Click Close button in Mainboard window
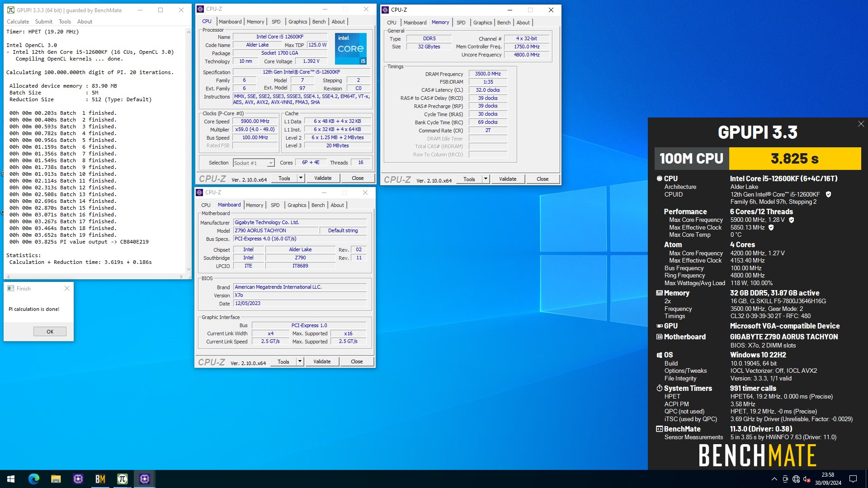Screen dimensions: 868x488 click(x=357, y=362)
